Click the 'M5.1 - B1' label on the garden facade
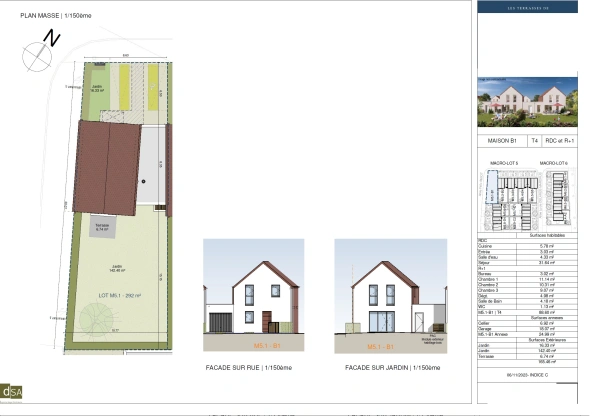The width and height of the screenshot is (592, 416). (x=381, y=347)
